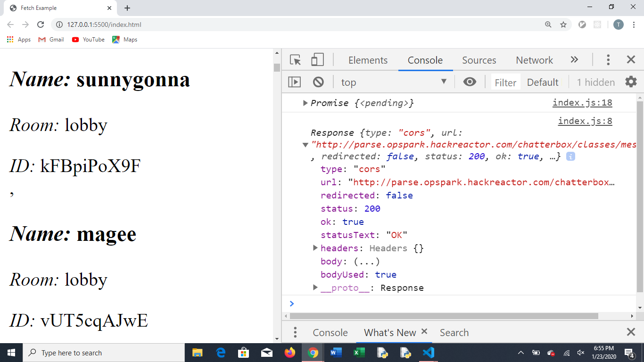This screenshot has width=644, height=362.
Task: Click the Windows taskbar search box
Action: tap(104, 353)
